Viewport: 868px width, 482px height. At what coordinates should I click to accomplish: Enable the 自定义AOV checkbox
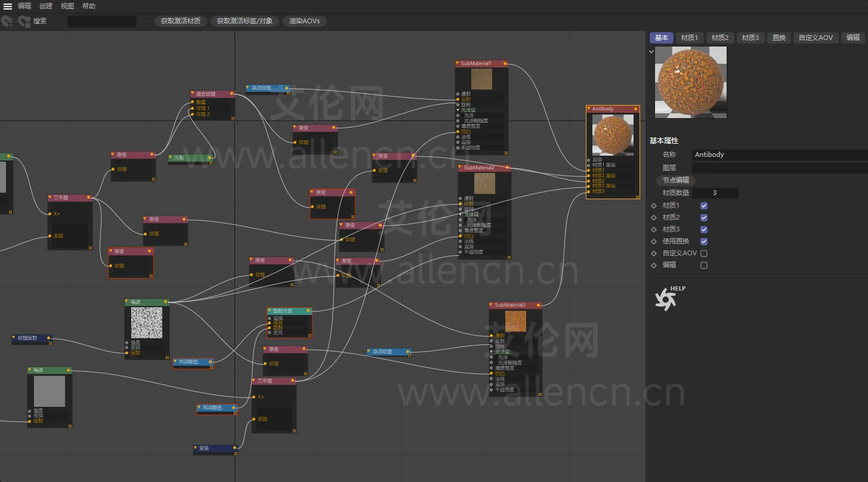point(704,254)
